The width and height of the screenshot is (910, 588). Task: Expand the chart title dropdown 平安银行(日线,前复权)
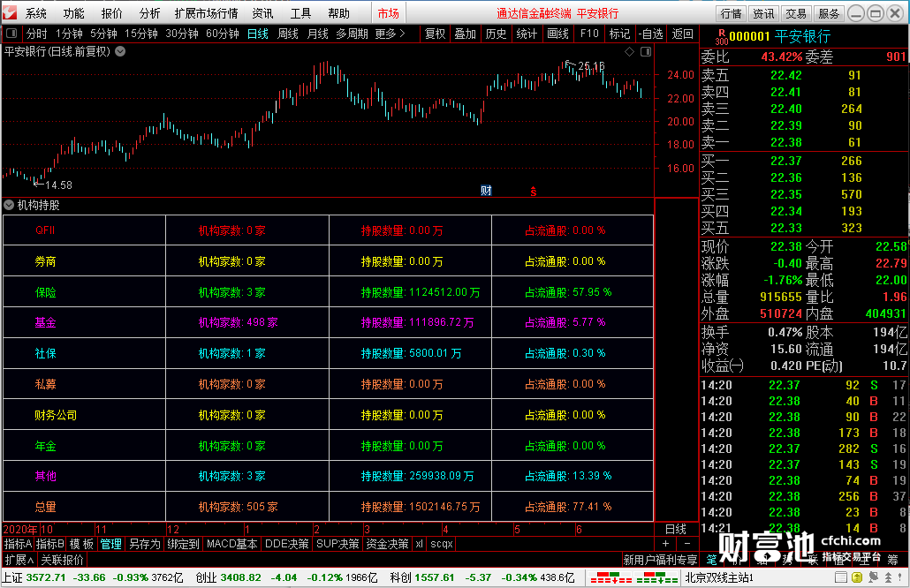pos(120,51)
